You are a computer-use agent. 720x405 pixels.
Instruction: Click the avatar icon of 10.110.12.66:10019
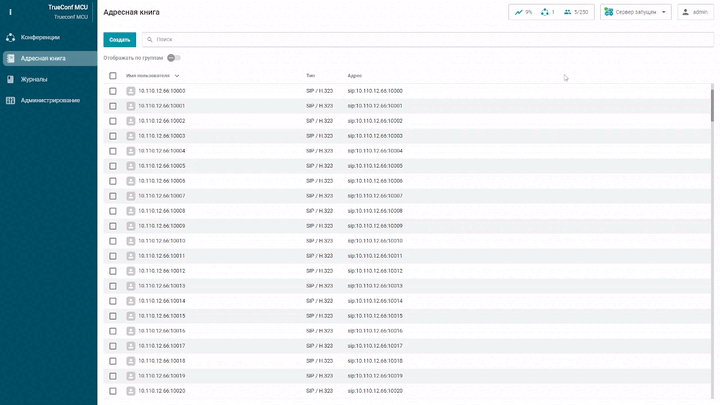tap(131, 376)
